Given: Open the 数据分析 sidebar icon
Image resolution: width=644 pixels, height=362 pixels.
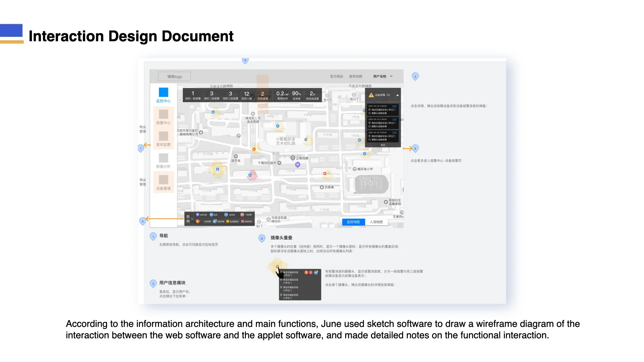Looking at the screenshot, I should coord(163,158).
